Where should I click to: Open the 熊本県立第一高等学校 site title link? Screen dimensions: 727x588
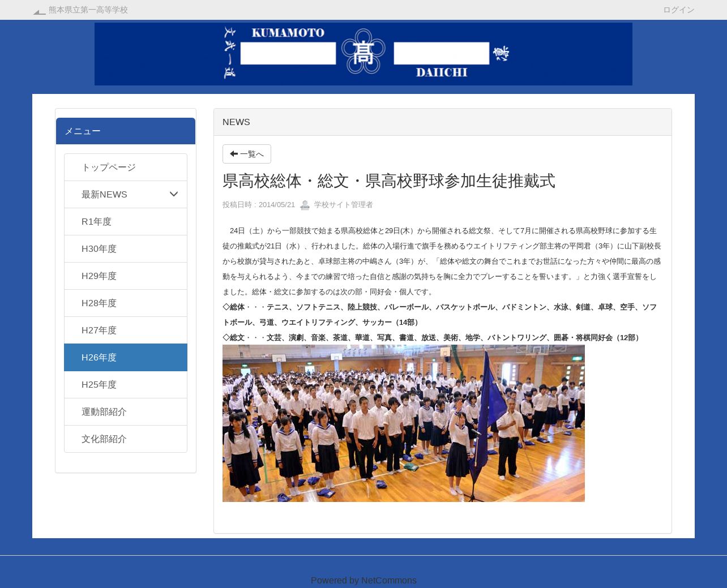pyautogui.click(x=88, y=10)
